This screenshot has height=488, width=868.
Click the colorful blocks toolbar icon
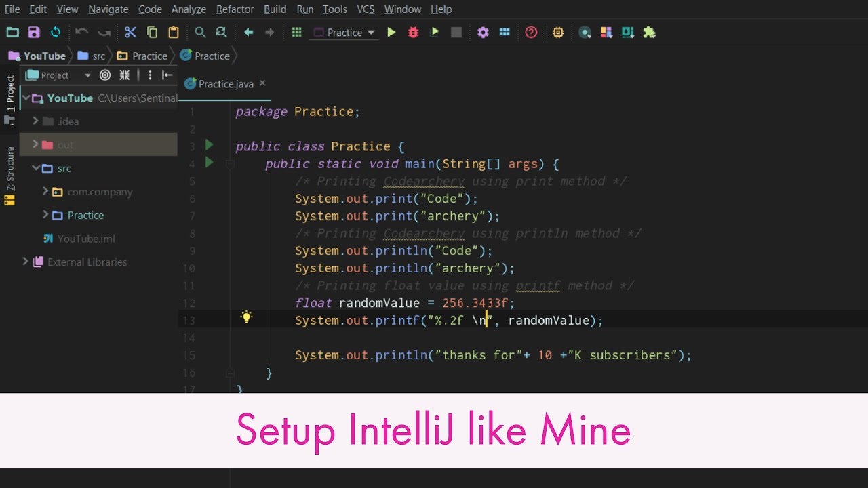pos(606,32)
